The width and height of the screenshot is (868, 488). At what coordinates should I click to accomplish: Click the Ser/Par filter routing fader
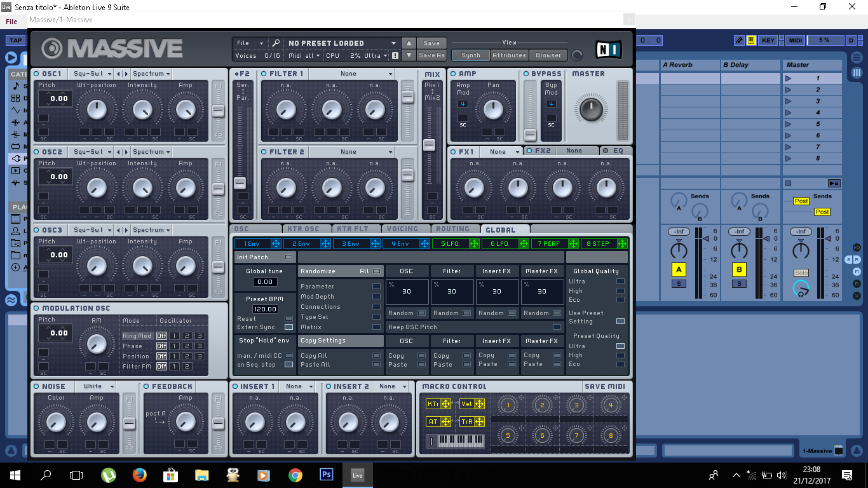pyautogui.click(x=240, y=183)
